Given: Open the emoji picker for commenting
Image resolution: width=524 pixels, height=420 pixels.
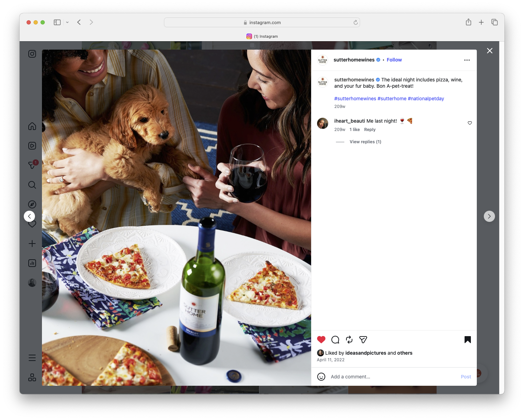Looking at the screenshot, I should 321,377.
